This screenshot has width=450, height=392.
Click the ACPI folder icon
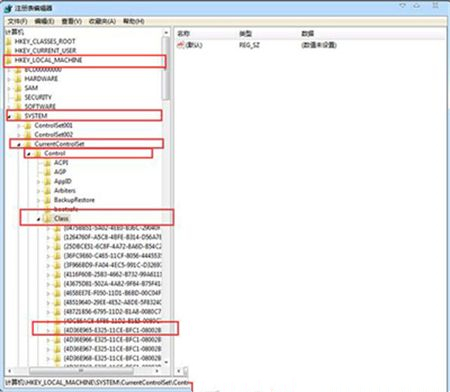(x=48, y=163)
